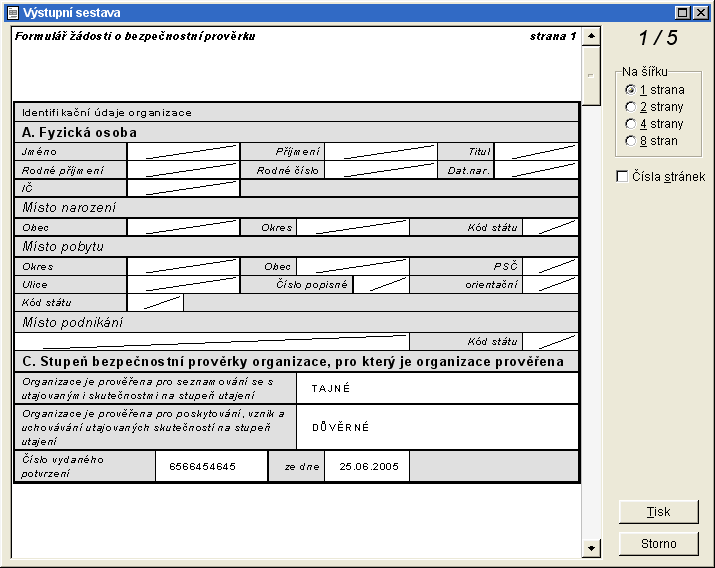
Task: Maximize the Výstupní sestava window
Action: (x=684, y=12)
